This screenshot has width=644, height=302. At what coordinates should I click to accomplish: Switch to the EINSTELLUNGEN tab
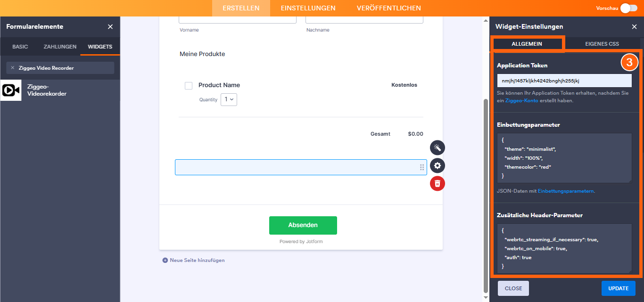(x=308, y=8)
